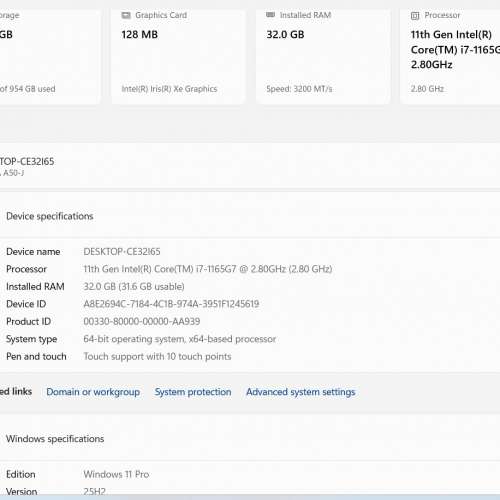
Task: Click the Installed RAM chip icon
Action: coord(270,15)
